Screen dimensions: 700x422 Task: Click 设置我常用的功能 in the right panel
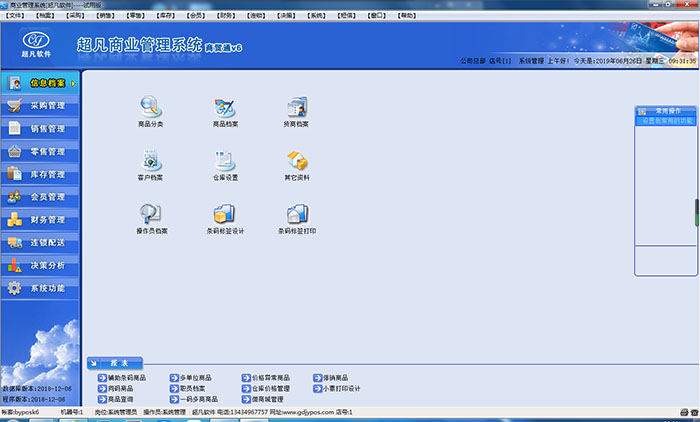point(666,121)
